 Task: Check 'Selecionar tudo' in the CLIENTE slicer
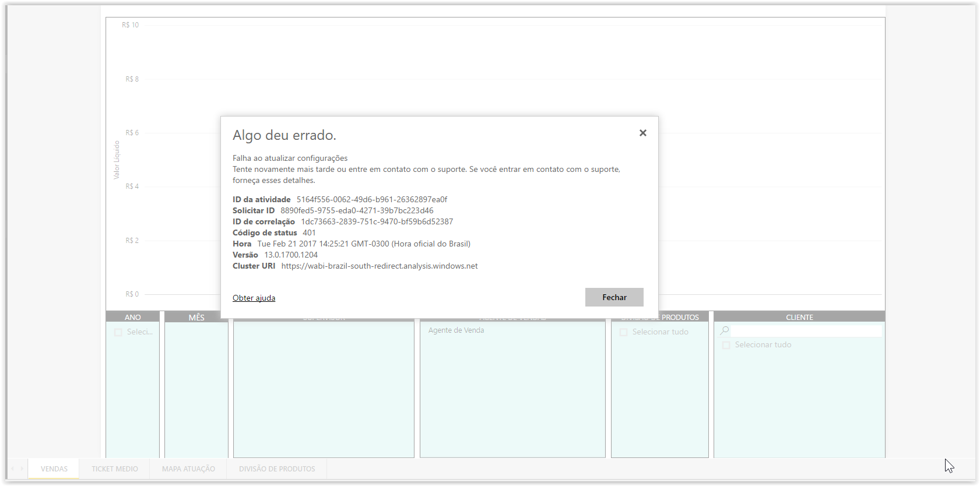pyautogui.click(x=726, y=345)
